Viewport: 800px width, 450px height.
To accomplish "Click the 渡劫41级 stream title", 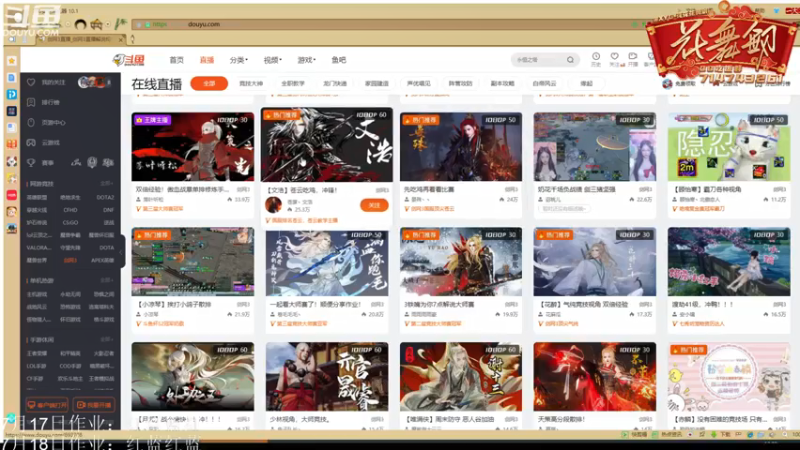I will 702,304.
